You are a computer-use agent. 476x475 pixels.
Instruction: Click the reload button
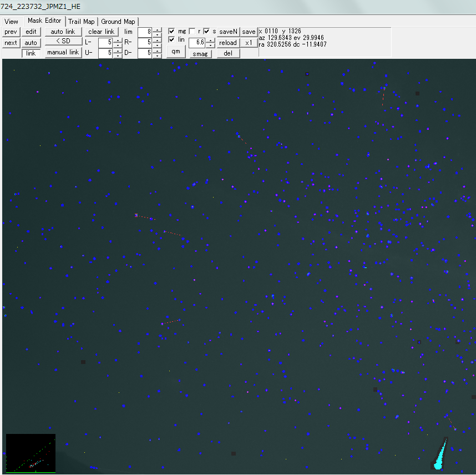click(227, 43)
